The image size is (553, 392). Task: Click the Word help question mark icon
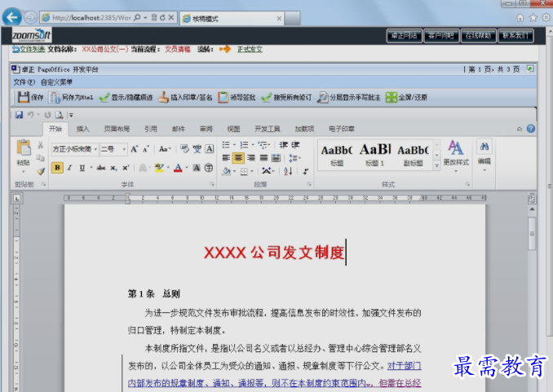(x=531, y=129)
